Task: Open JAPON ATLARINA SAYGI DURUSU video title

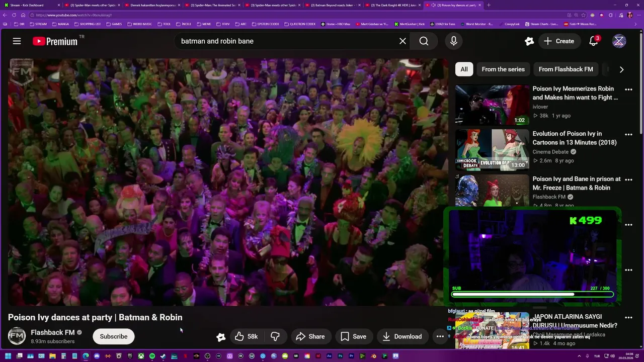Action: (575, 321)
